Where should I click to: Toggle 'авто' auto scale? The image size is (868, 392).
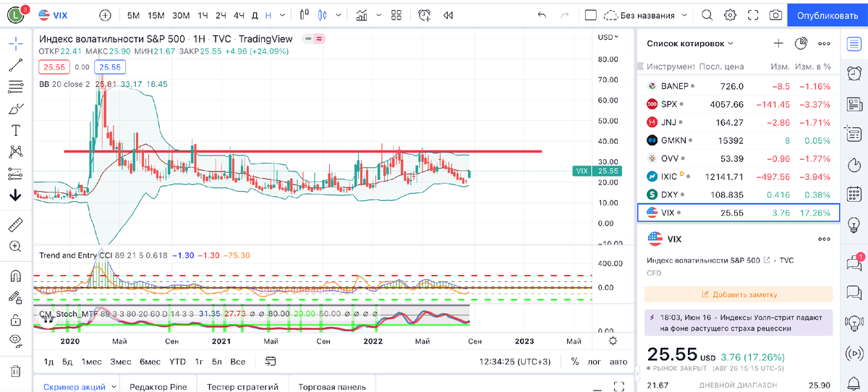tap(618, 362)
